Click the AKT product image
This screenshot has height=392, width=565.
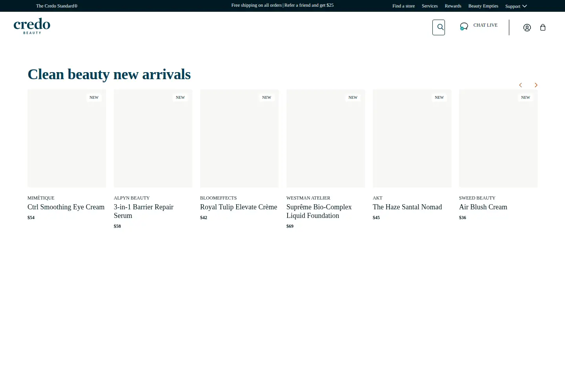point(412,138)
